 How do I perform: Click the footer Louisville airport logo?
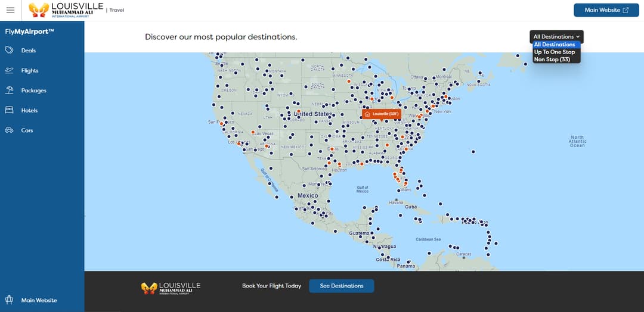click(x=171, y=288)
